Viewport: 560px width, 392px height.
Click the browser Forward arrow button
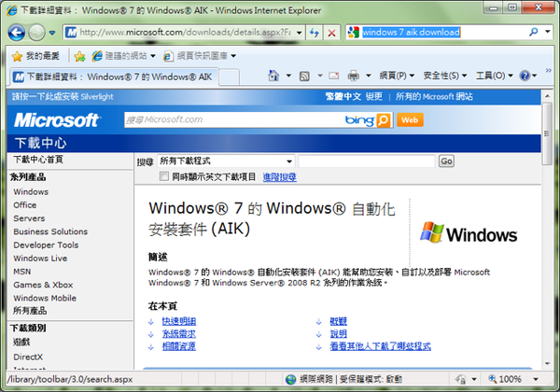coord(36,33)
